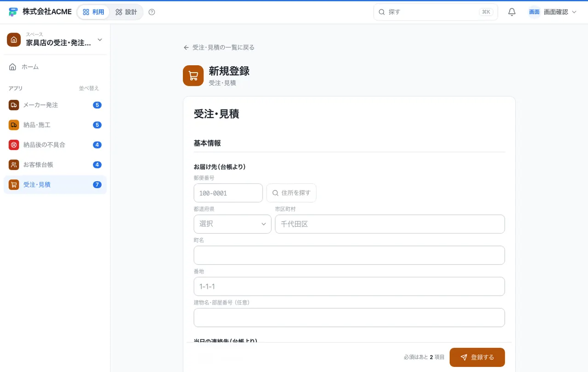Screen dimensions: 588x372
Task: Click 住所を探す button
Action: (x=291, y=193)
